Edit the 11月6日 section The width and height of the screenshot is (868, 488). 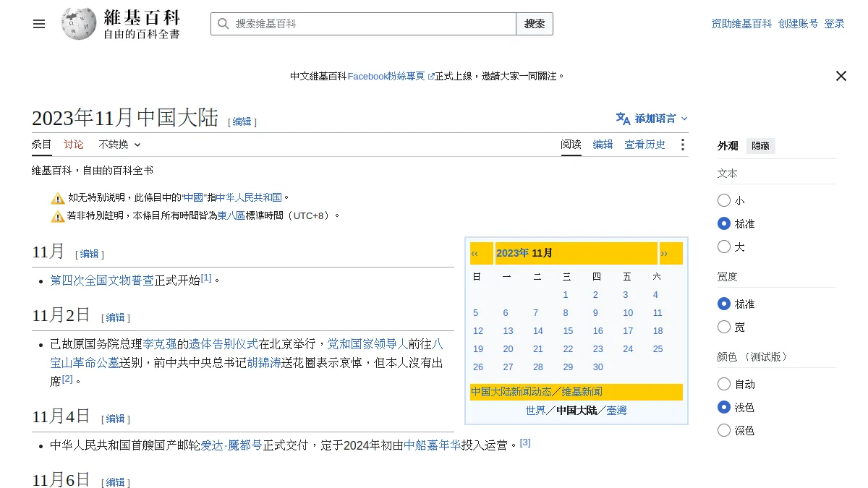tap(116, 483)
